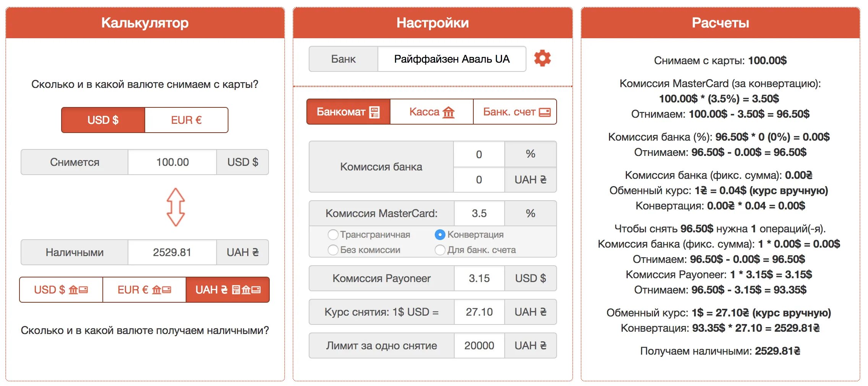Image resolution: width=868 pixels, height=386 pixels.
Task: Switch to the Касса tab
Action: (431, 112)
